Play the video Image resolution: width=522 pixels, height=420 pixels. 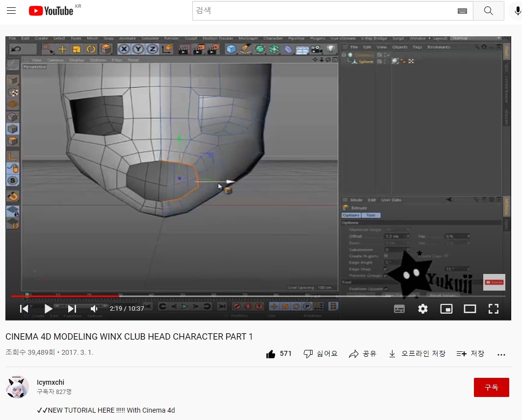point(48,309)
